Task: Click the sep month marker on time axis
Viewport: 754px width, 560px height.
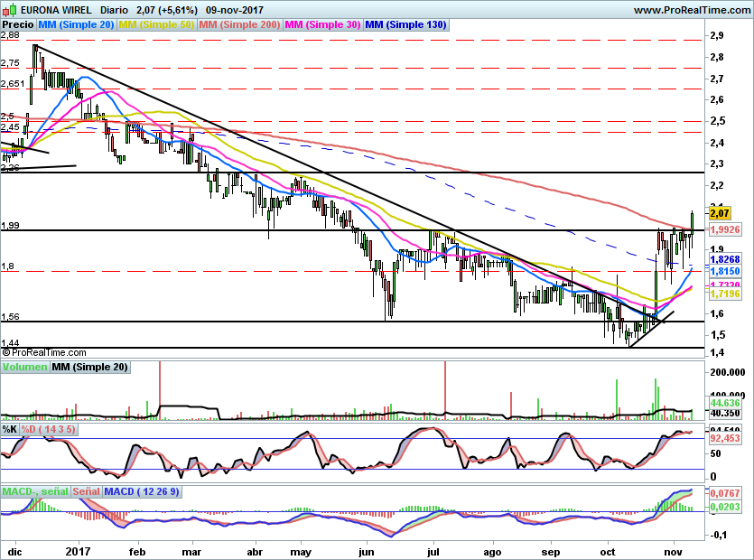Action: click(x=551, y=551)
